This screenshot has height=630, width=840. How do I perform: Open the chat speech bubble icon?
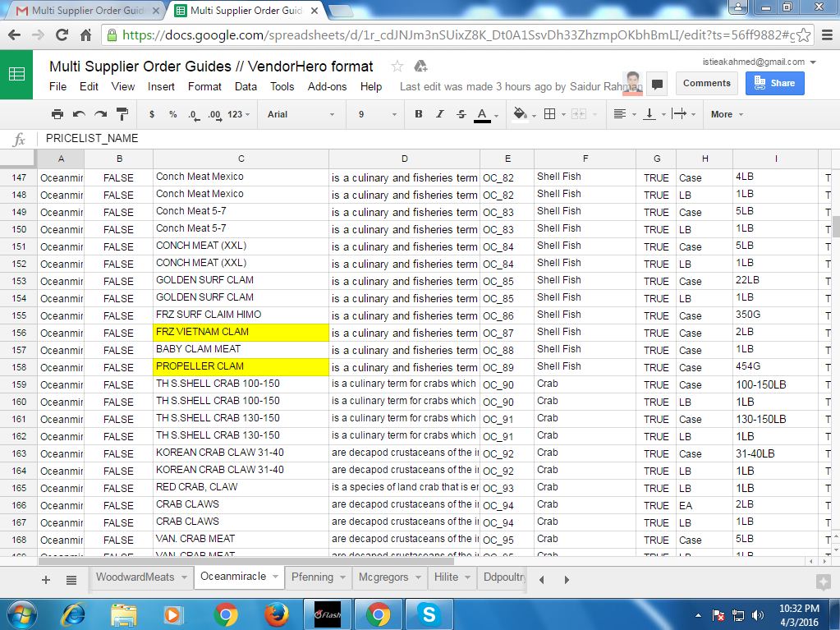point(658,84)
